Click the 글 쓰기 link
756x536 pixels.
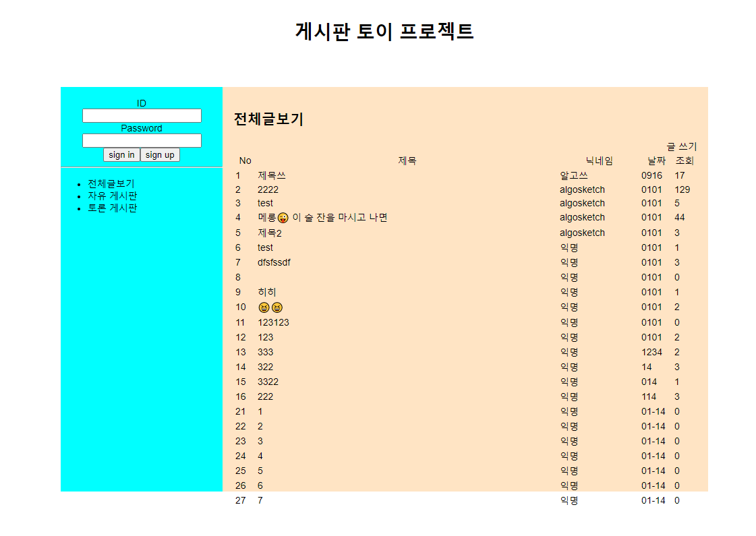[x=682, y=146]
